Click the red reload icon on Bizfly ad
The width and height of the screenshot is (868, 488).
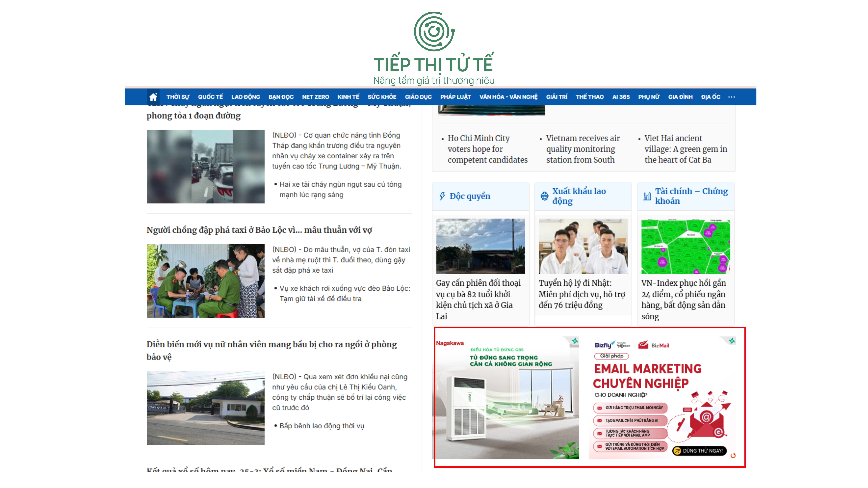(x=733, y=456)
